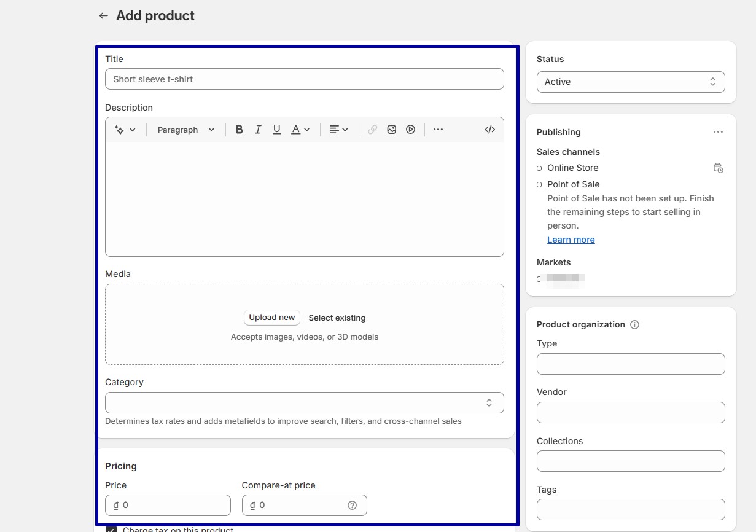The height and width of the screenshot is (532, 756).
Task: Click the Title input field
Action: (x=305, y=79)
